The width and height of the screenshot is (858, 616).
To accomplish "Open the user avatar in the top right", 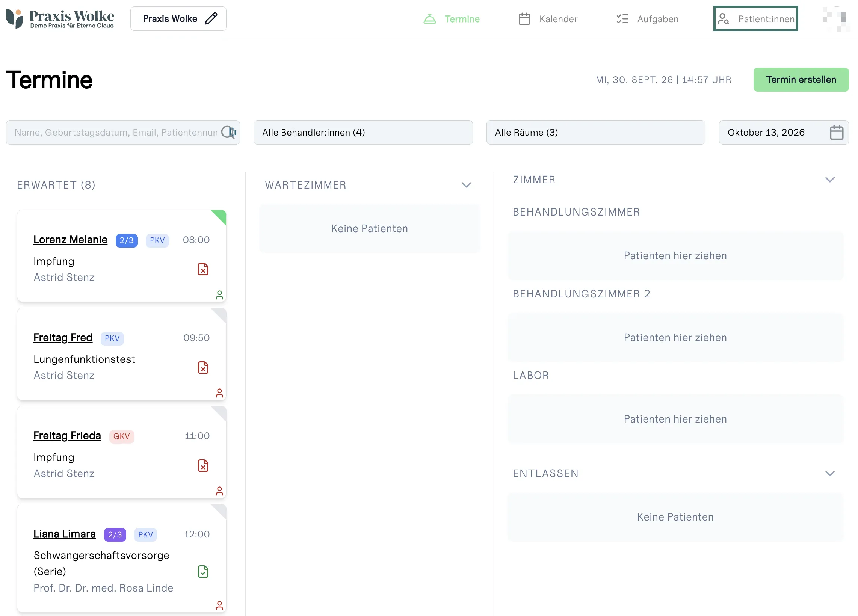I will tap(836, 19).
